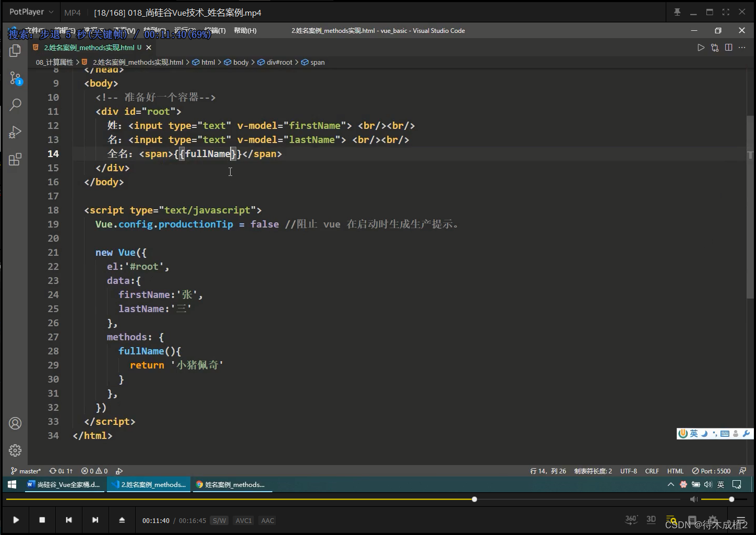
Task: Toggle the tray input language 英 indicator
Action: coord(721,484)
